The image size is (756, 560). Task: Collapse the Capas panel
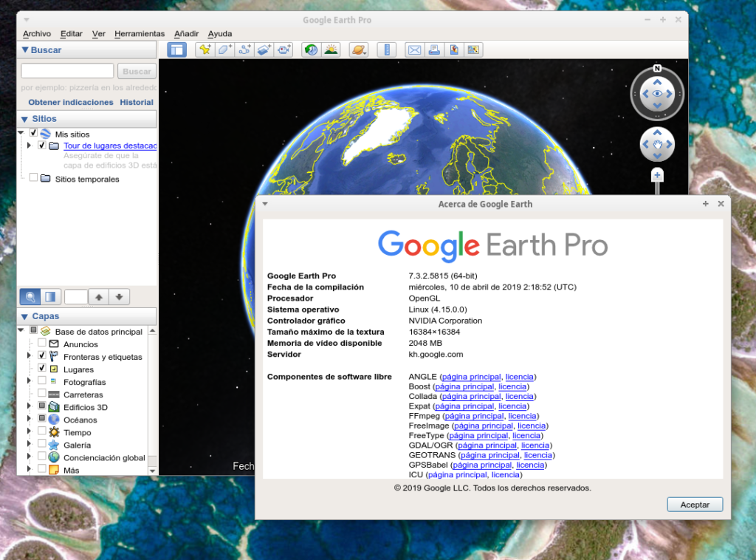pos(25,316)
